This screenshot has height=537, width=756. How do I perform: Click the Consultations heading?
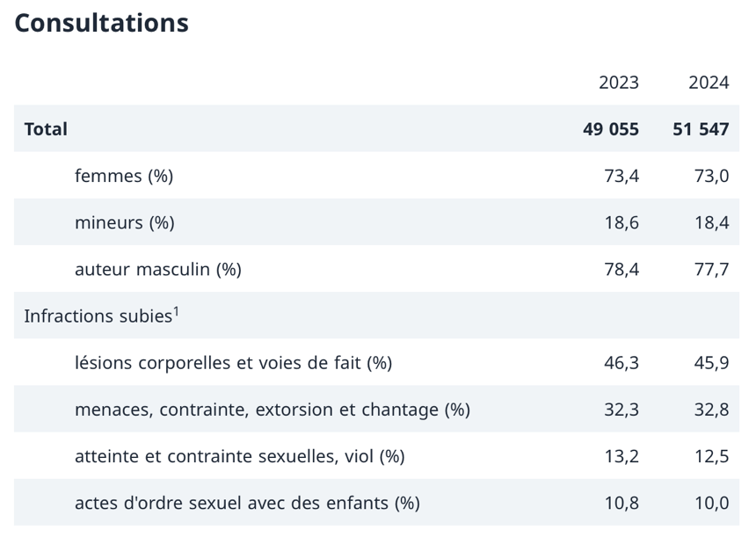coord(101,23)
